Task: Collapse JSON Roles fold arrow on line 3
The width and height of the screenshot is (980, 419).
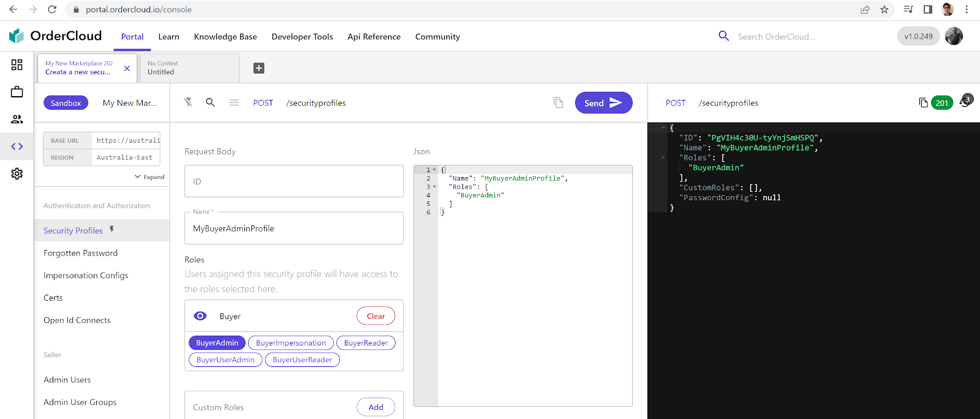Action: (x=434, y=187)
